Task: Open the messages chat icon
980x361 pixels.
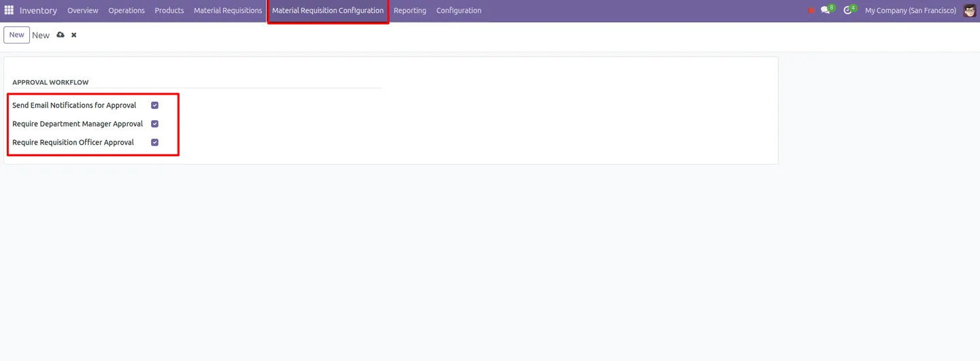Action: [x=826, y=10]
